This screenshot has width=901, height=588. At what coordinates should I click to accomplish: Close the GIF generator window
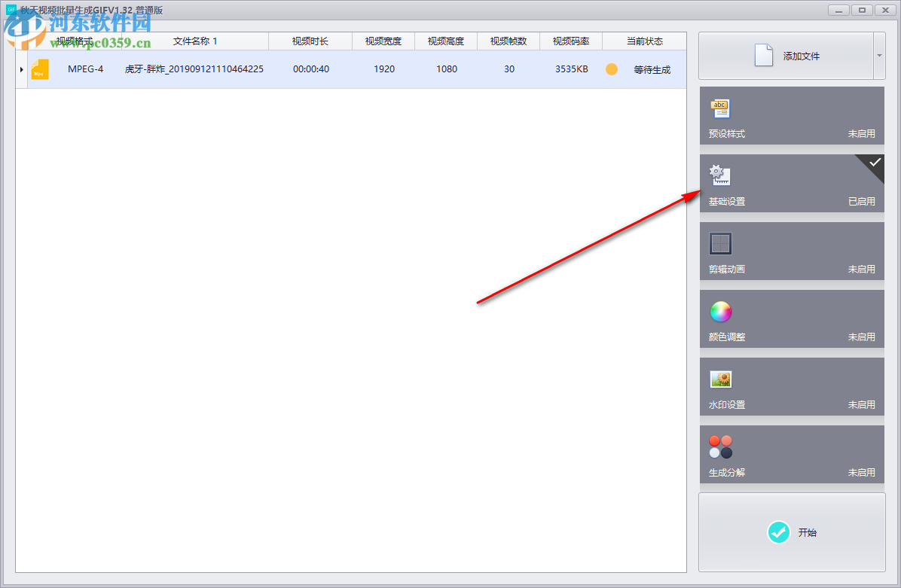(x=885, y=11)
